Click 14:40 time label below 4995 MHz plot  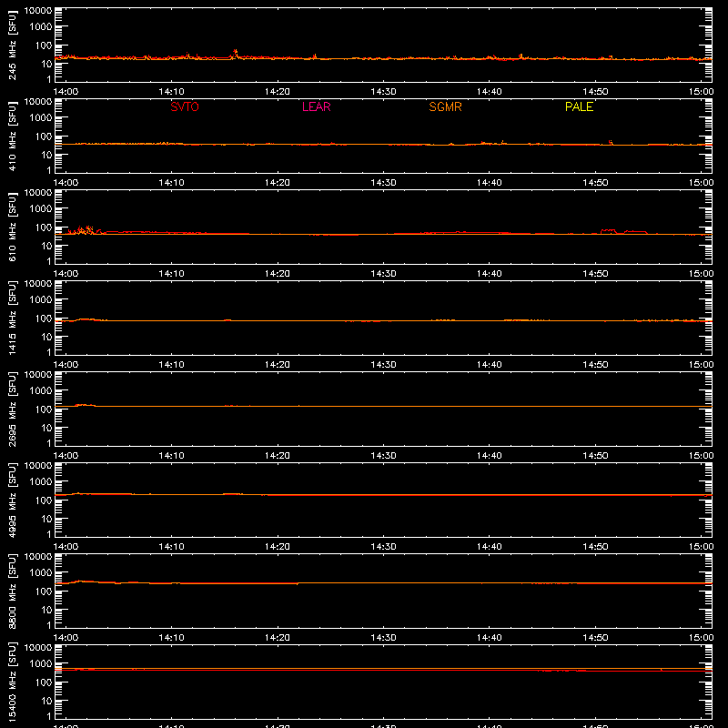(490, 547)
